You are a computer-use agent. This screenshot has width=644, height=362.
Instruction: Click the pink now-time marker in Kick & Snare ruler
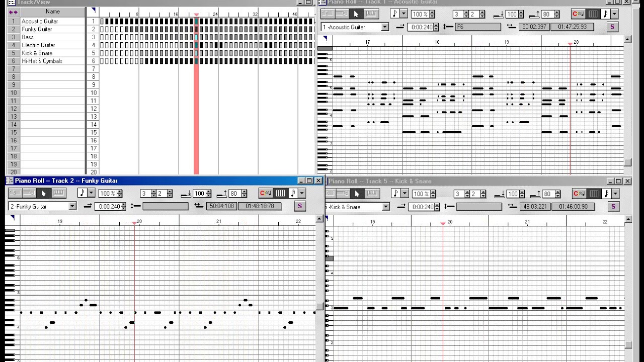click(x=443, y=223)
